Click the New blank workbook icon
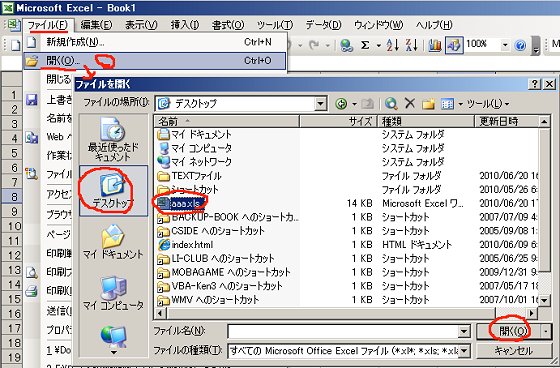Viewport: 560px width, 368px height. [x=15, y=45]
